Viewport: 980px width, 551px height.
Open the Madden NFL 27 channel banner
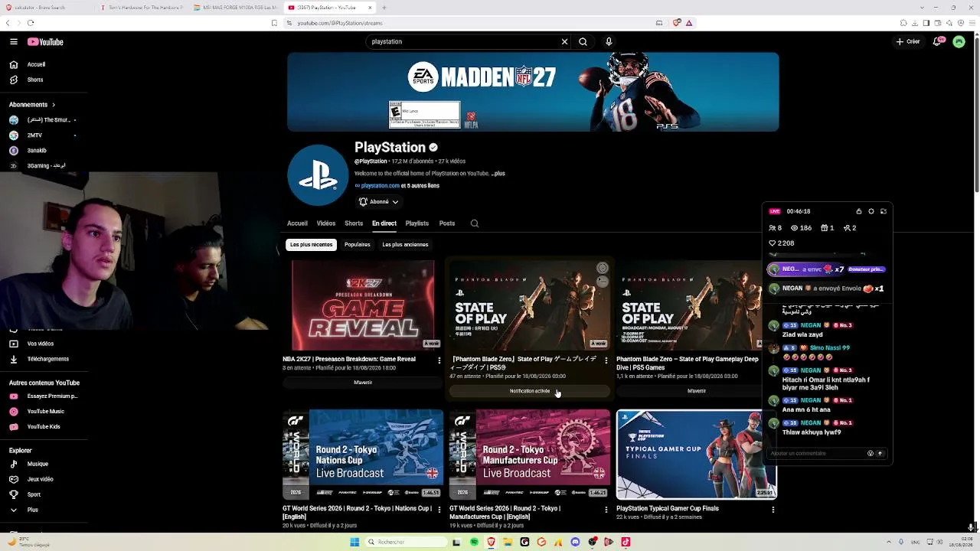click(533, 92)
